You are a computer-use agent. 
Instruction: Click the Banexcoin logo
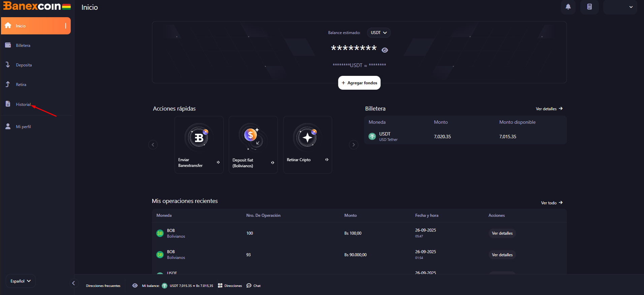click(x=37, y=6)
